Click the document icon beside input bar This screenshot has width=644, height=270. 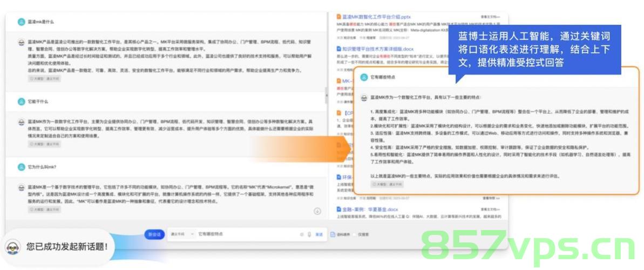coord(333,234)
